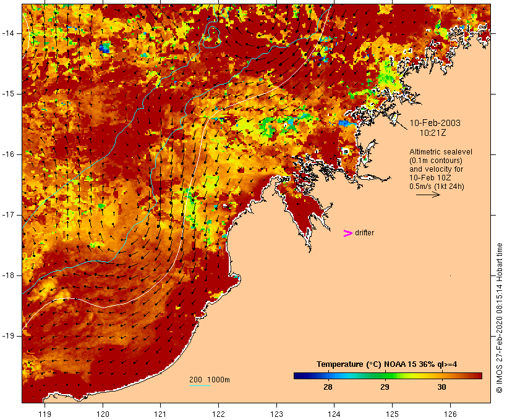The width and height of the screenshot is (507, 420).
Task: Click the temperature legend title text
Action: point(386,364)
